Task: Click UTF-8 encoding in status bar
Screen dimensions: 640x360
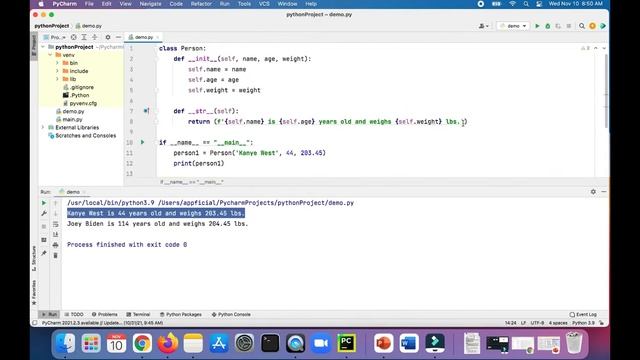Action: pos(537,323)
